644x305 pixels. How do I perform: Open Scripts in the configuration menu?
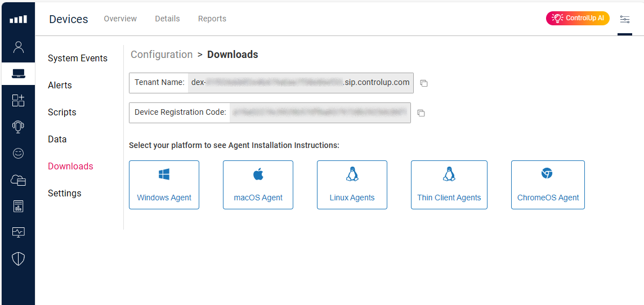(x=62, y=113)
